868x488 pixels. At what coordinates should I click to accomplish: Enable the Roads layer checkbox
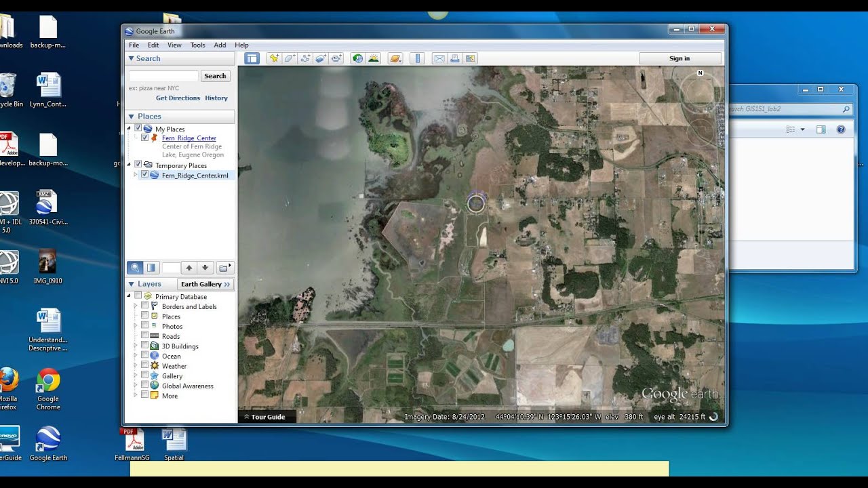144,335
